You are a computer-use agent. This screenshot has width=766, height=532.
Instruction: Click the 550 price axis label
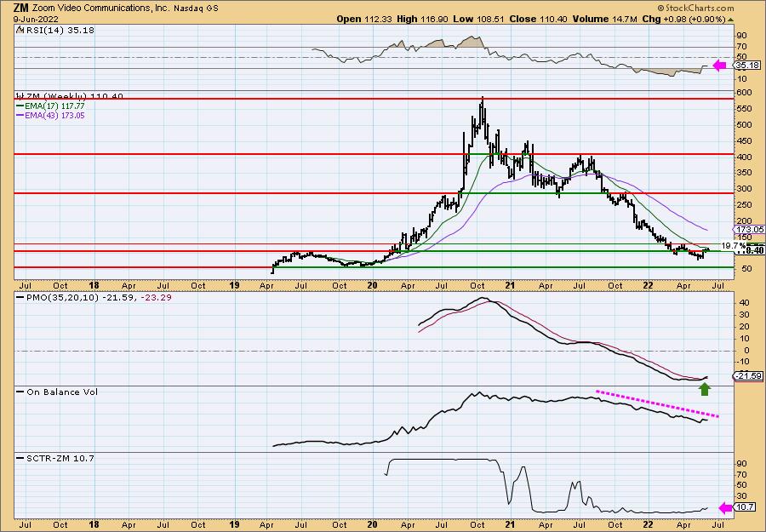pos(744,109)
